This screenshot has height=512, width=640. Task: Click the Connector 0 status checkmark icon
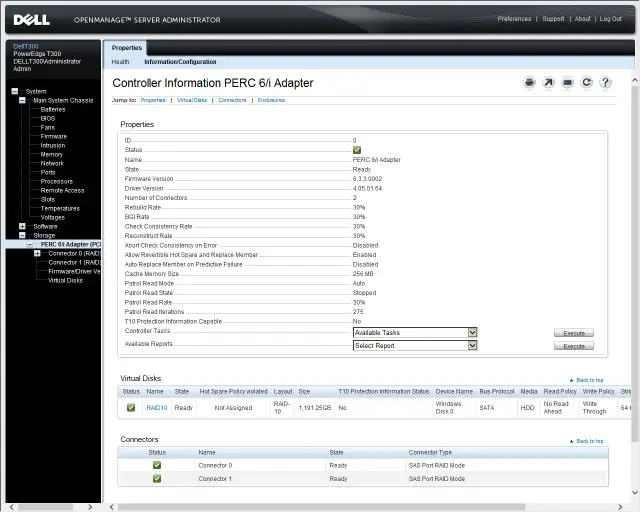click(x=157, y=465)
